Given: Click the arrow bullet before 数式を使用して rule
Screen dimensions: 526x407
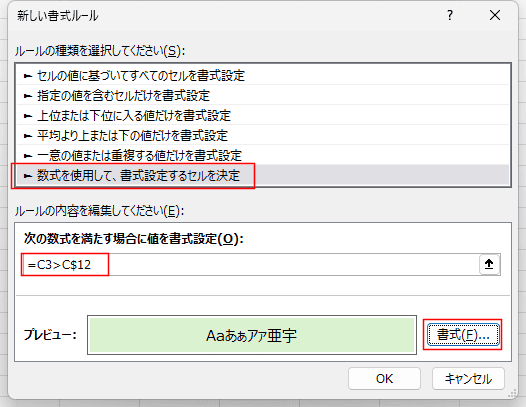Looking at the screenshot, I should (x=28, y=176).
